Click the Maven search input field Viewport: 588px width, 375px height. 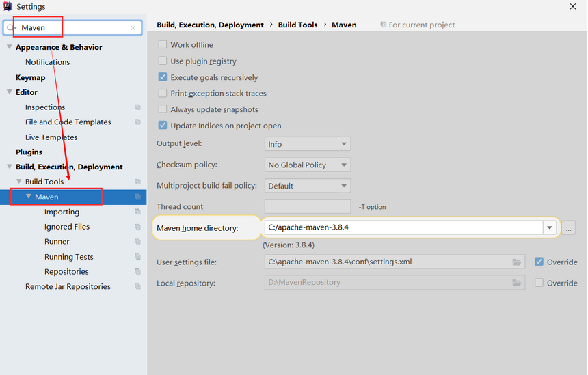pos(73,28)
